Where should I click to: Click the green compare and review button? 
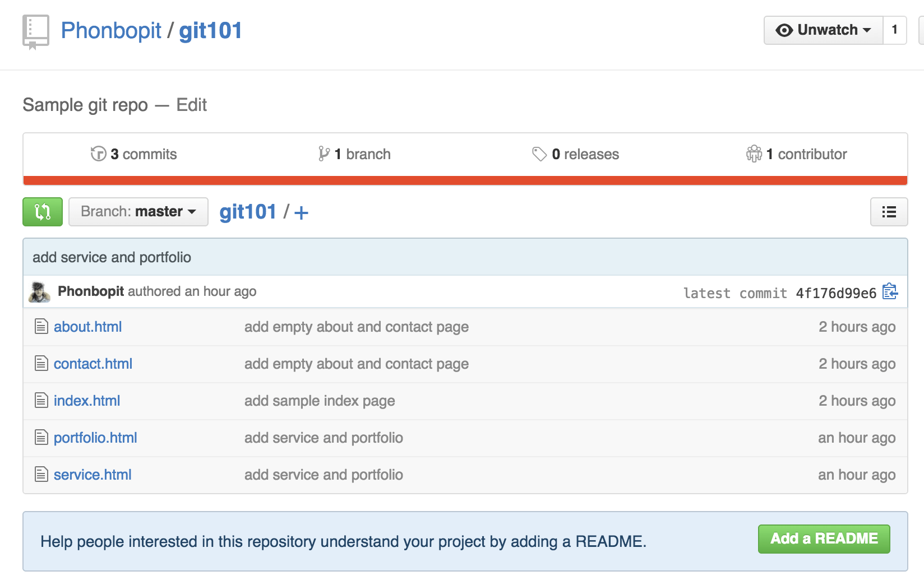tap(43, 212)
